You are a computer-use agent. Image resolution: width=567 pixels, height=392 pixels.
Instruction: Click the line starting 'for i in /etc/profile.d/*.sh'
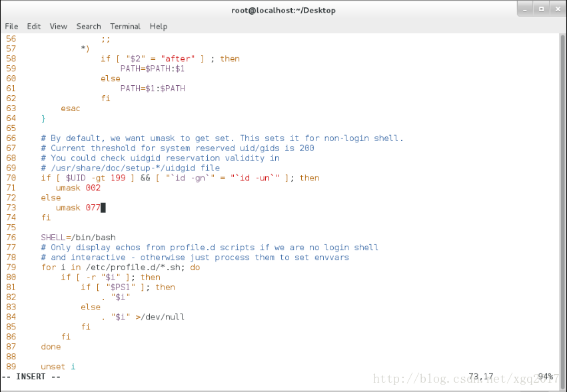121,268
